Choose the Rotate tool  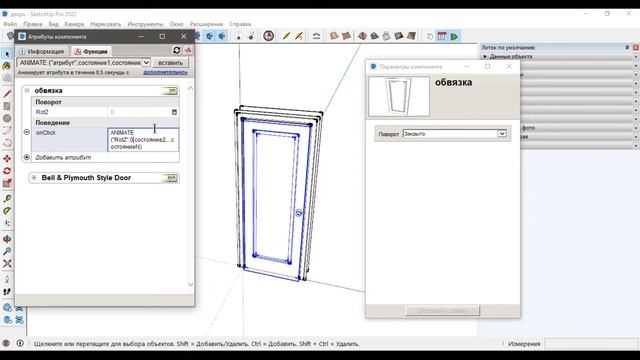(7, 171)
